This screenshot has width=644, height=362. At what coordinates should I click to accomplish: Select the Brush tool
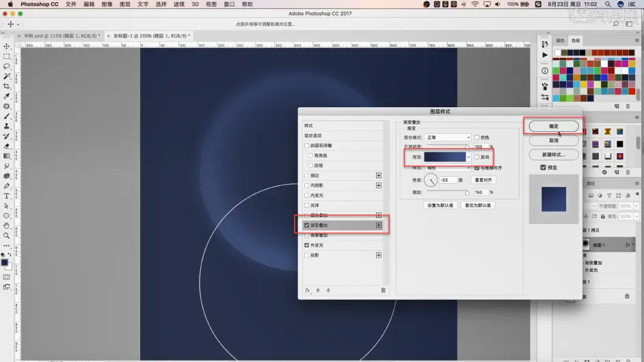(x=7, y=116)
